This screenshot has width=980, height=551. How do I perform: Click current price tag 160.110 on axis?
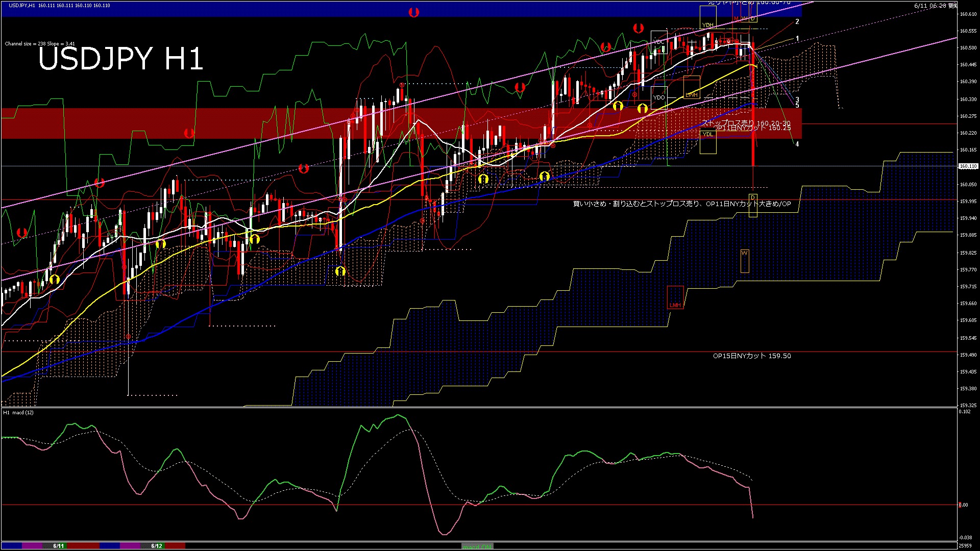tap(968, 166)
